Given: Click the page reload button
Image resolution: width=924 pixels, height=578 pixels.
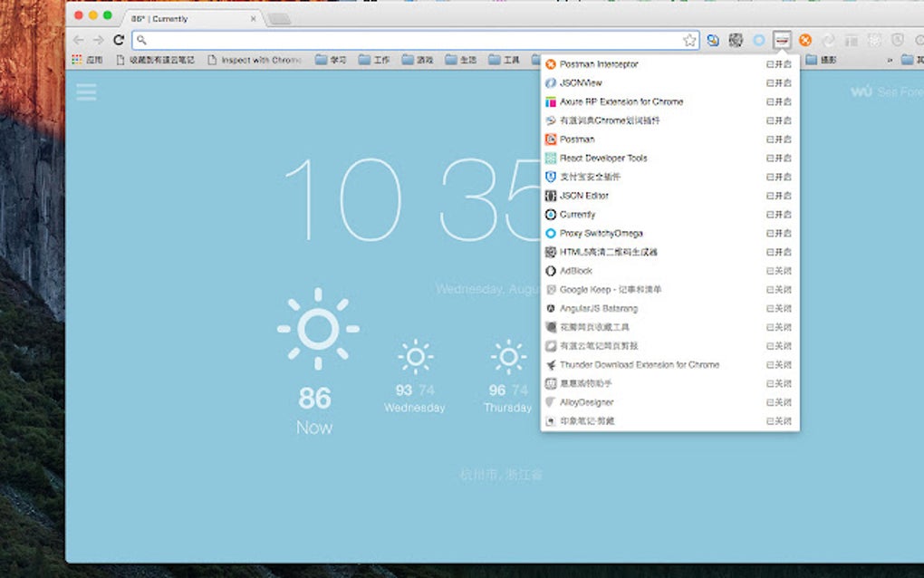Looking at the screenshot, I should tap(118, 40).
